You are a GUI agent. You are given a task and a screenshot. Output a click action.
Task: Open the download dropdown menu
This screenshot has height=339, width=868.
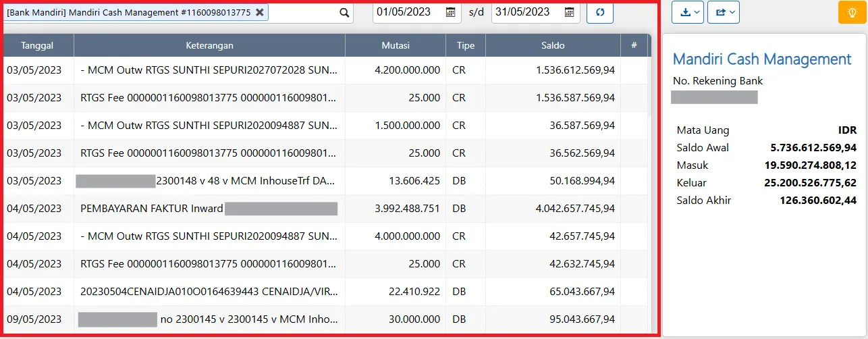688,12
